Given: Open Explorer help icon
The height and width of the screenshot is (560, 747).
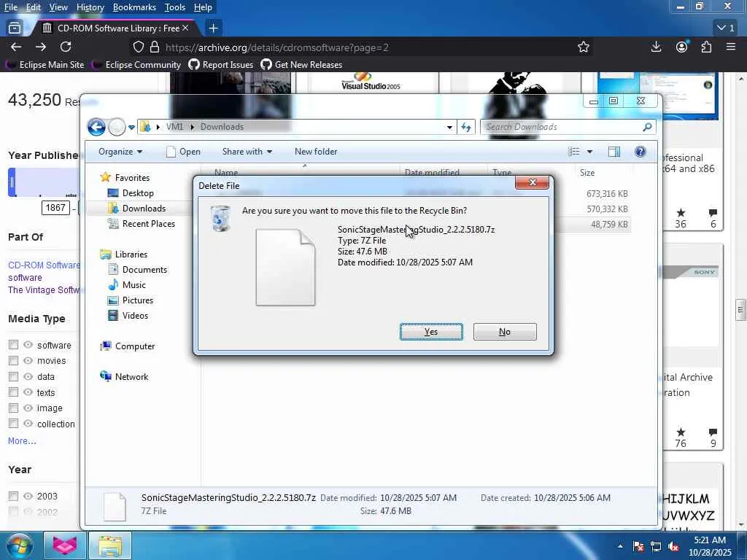Looking at the screenshot, I should click(640, 152).
